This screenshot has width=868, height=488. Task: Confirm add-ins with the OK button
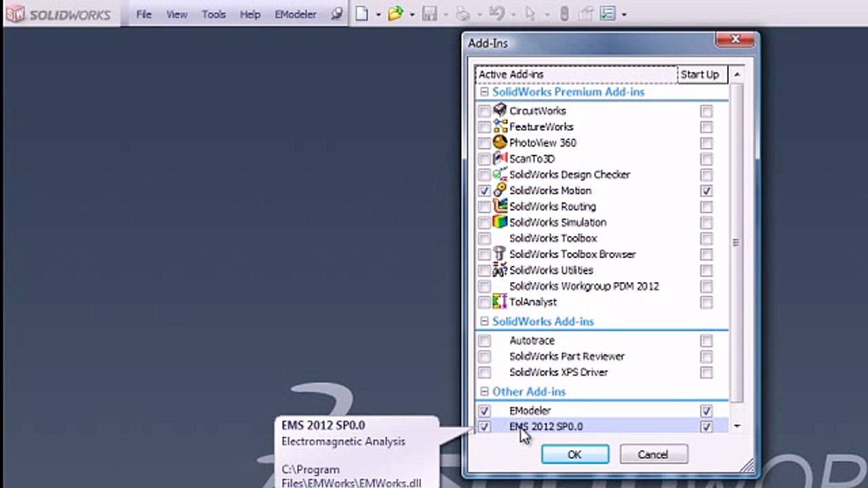tap(574, 454)
